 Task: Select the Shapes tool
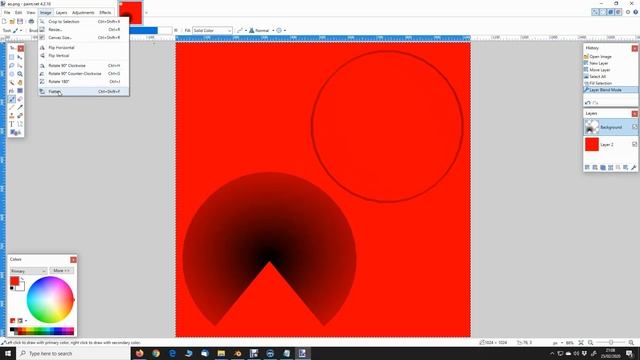tap(15, 133)
